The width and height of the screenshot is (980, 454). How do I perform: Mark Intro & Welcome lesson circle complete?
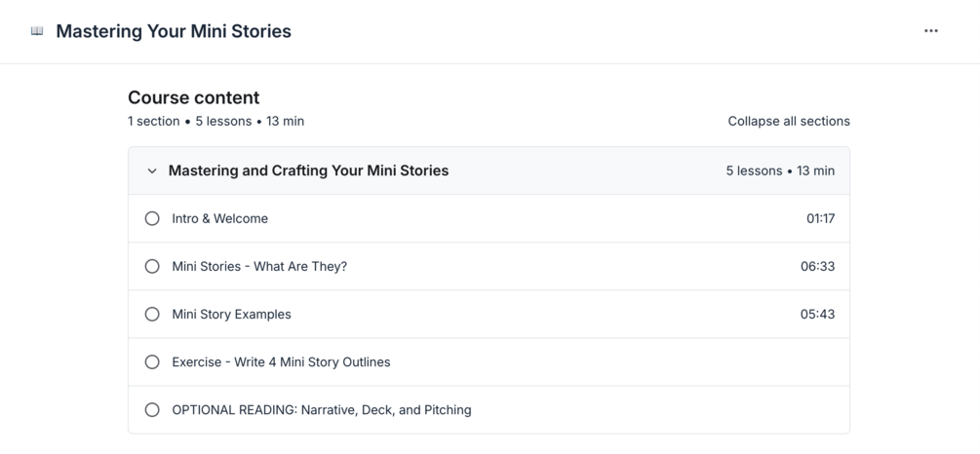(x=152, y=218)
